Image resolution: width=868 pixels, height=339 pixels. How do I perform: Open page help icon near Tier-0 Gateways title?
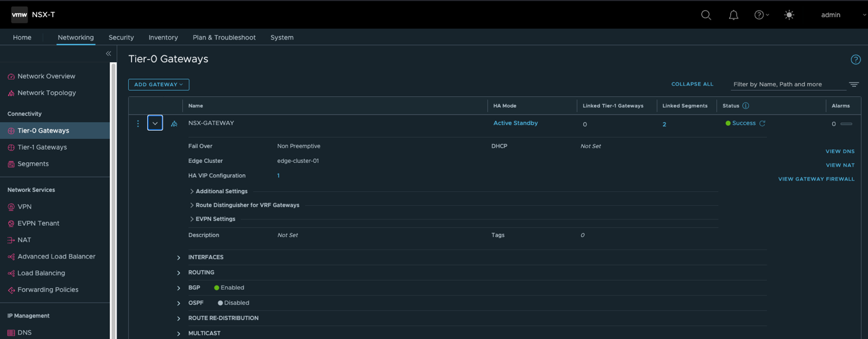(855, 60)
